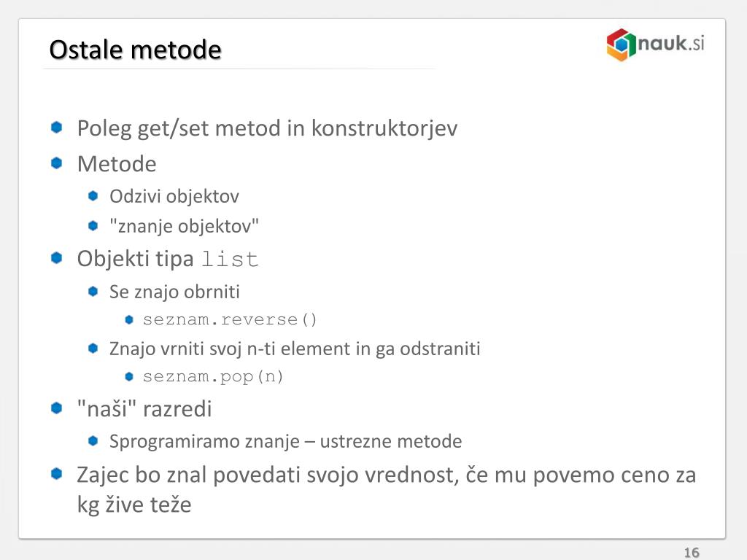
Task: Select the slide title 'Ostale metode'
Action: pos(135,50)
